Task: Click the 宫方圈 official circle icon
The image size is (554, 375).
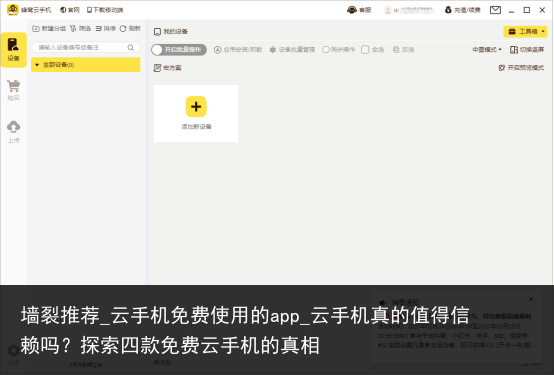Action: (157, 68)
